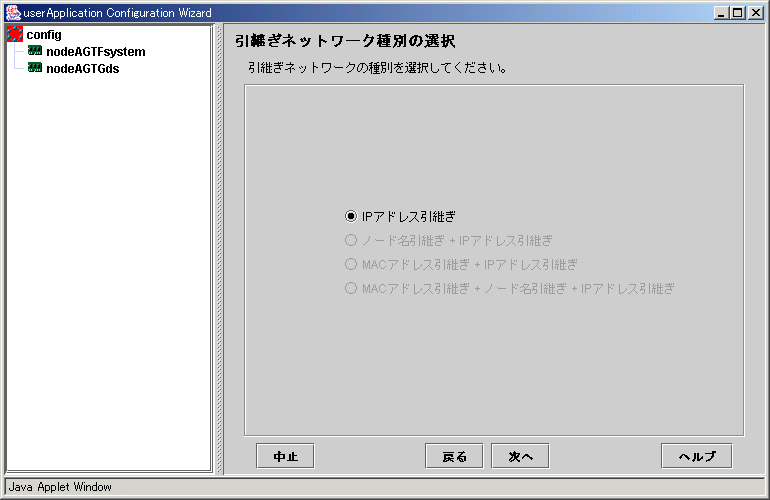Close the Configuration Wizard window
770x500 pixels.
coord(756,13)
